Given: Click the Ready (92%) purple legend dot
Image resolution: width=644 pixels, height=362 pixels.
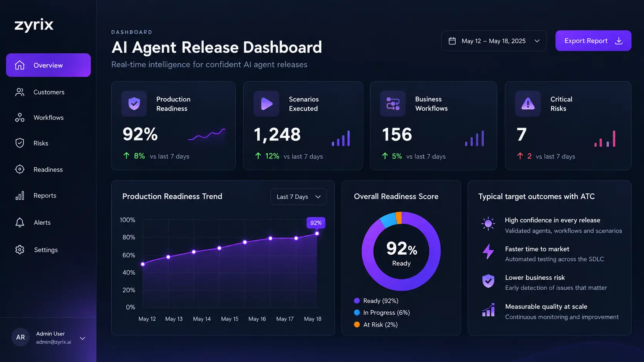Looking at the screenshot, I should pos(357,300).
